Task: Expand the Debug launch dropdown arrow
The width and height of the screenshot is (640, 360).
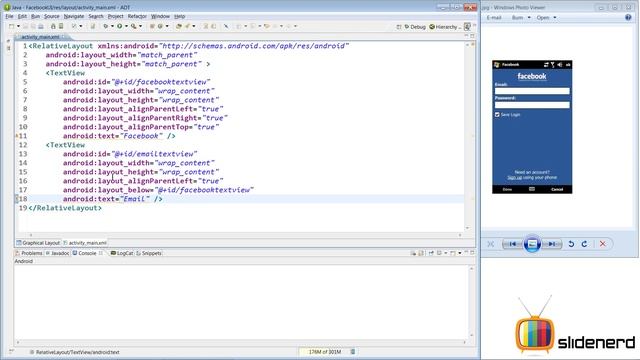Action: pos(112,26)
